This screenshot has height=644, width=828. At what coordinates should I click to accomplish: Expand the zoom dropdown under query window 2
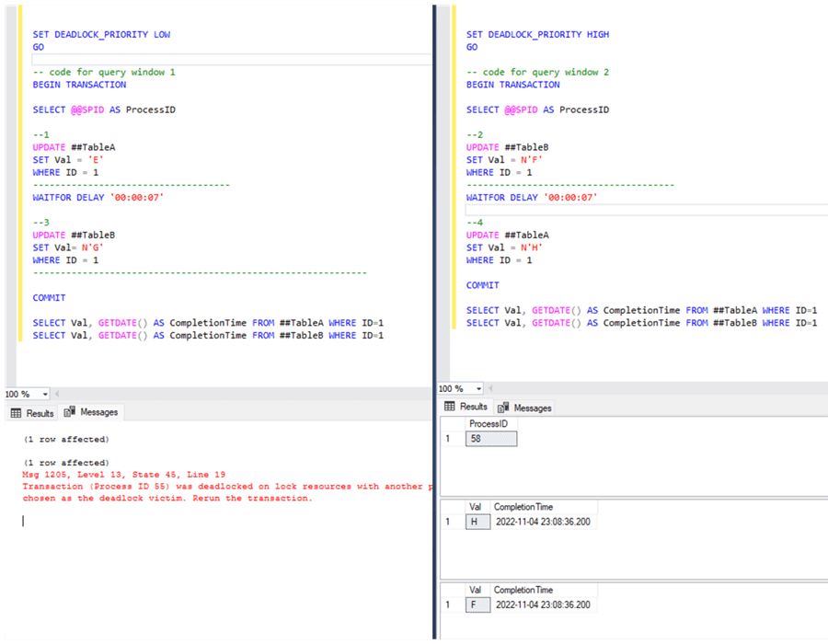pos(479,388)
